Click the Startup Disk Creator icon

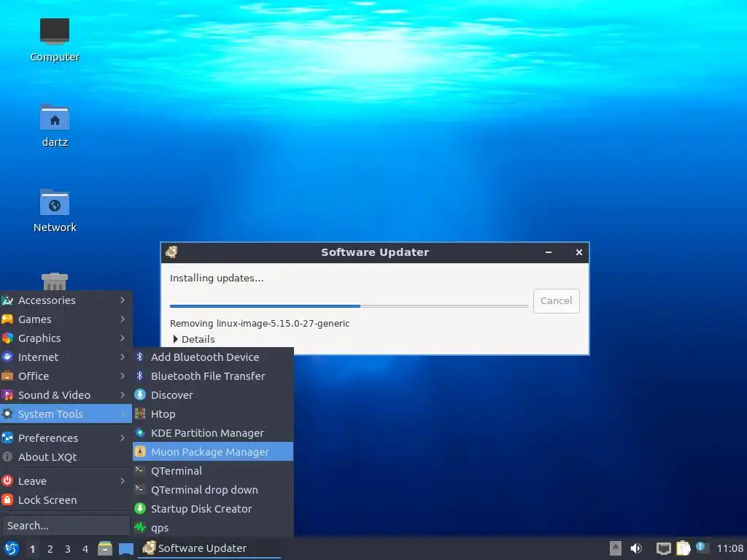[139, 508]
